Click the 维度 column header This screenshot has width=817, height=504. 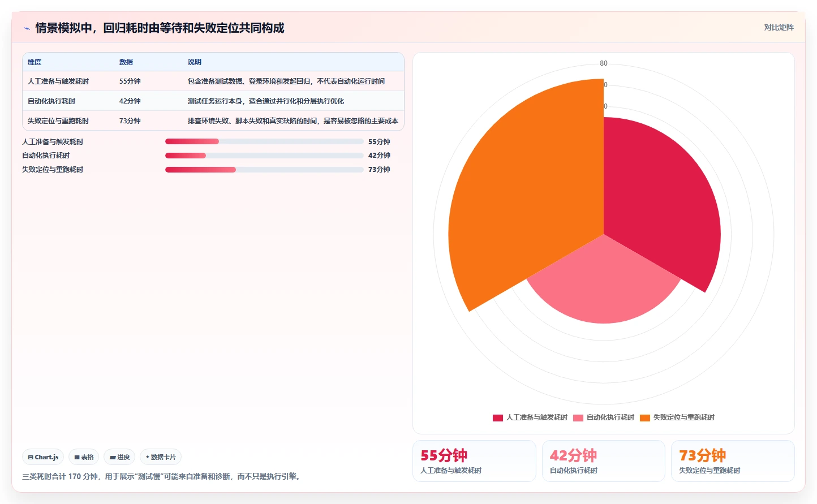pos(35,62)
